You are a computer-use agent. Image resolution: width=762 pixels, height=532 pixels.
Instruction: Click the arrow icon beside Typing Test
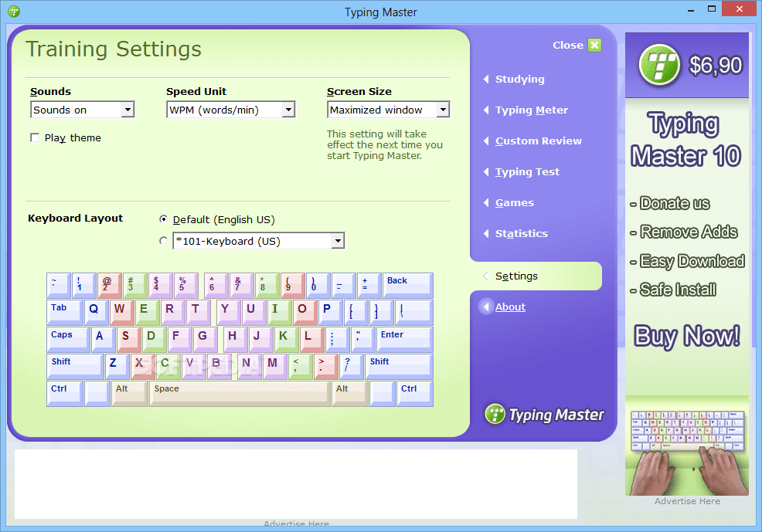pyautogui.click(x=486, y=172)
